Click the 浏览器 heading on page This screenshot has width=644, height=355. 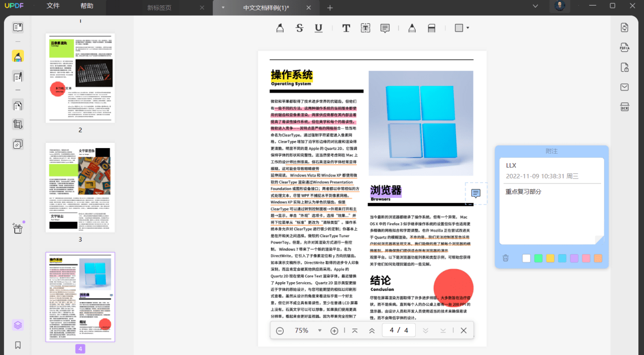(386, 190)
